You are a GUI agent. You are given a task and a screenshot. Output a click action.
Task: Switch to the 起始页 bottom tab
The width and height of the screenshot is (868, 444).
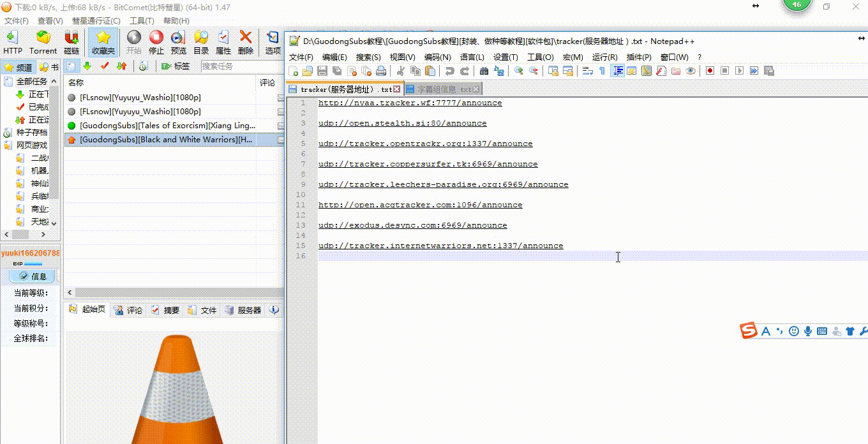87,310
